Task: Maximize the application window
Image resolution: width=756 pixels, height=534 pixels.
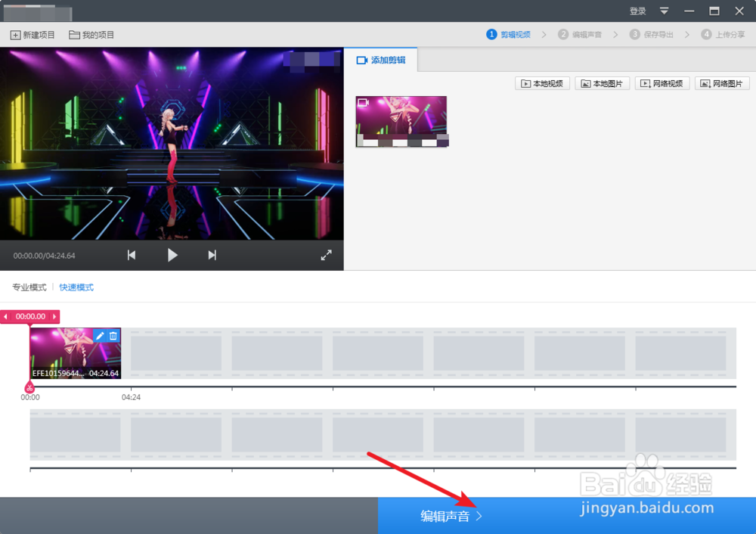Action: point(714,11)
